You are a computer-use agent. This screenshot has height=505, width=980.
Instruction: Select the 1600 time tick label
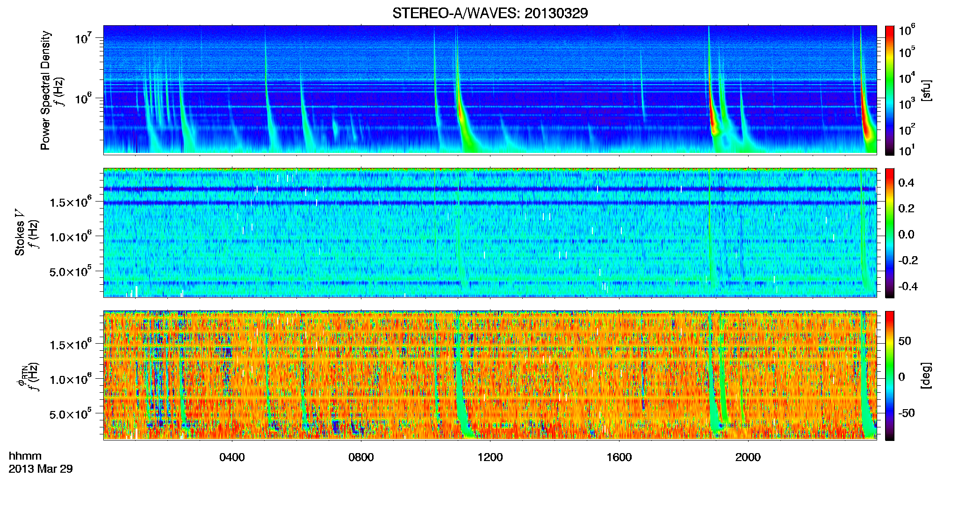tap(619, 457)
